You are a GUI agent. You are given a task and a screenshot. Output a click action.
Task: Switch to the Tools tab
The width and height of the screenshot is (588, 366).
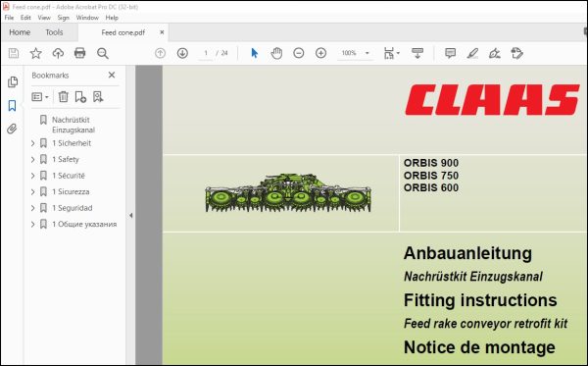54,32
